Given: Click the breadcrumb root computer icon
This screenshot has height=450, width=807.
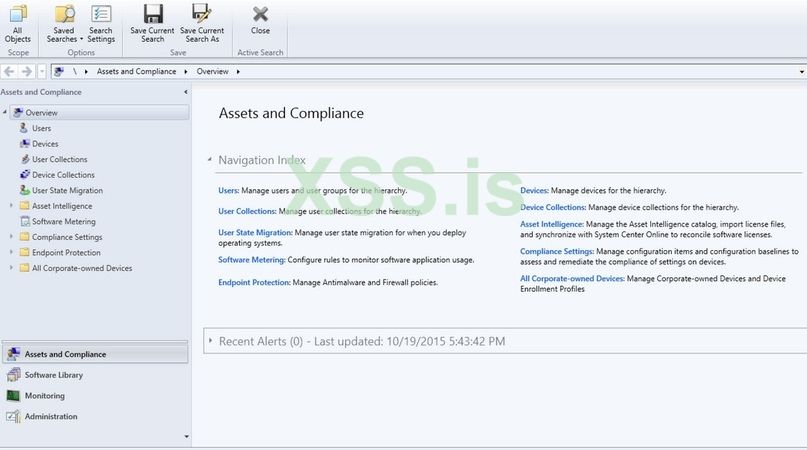Looking at the screenshot, I should coord(59,72).
